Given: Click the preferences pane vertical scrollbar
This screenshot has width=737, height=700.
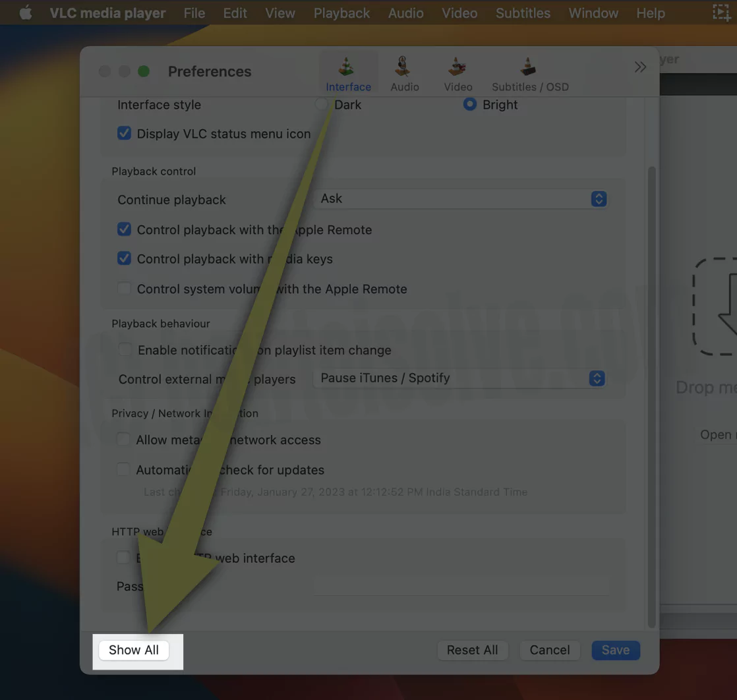Looking at the screenshot, I should (651, 397).
